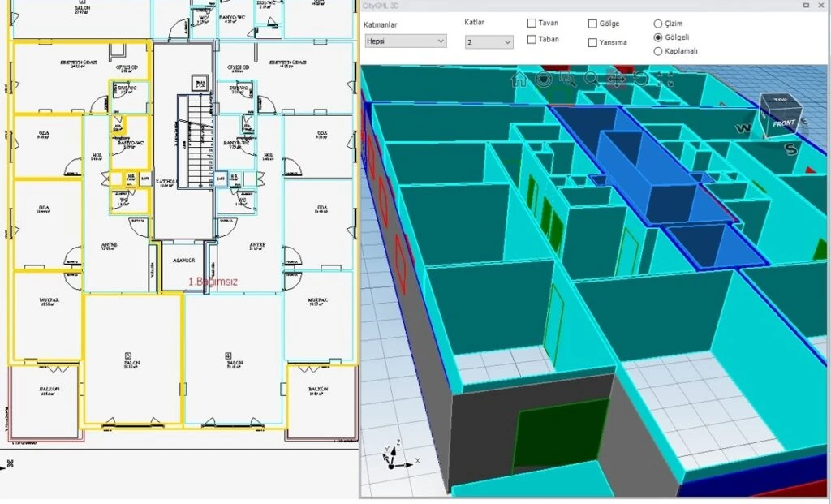
Task: Click the S compass direction marker
Action: coord(790,148)
